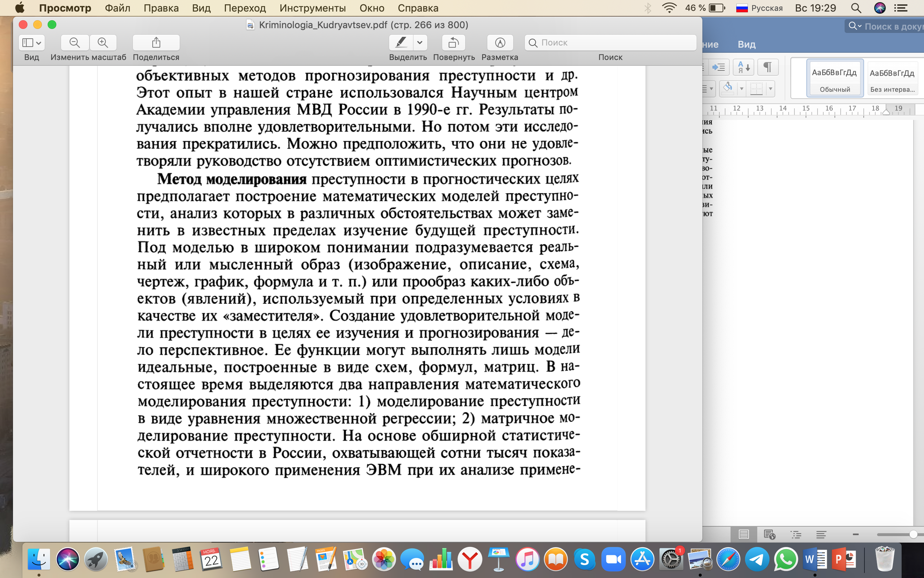The width and height of the screenshot is (924, 578).
Task: Switch Word to web layout view
Action: tap(770, 534)
